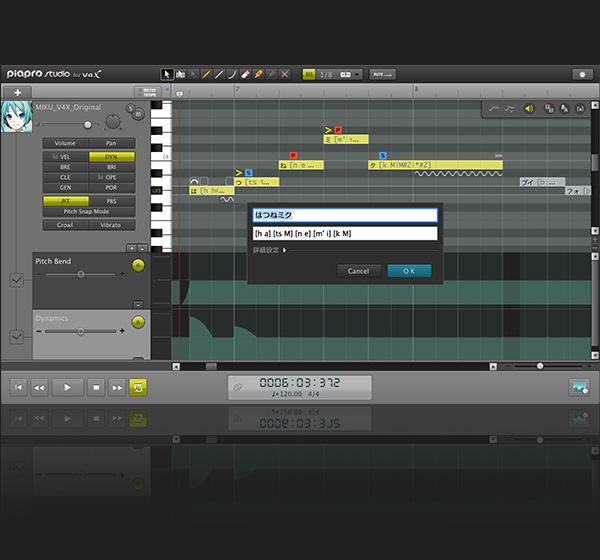This screenshot has height=560, width=600.
Task: Toggle the Dynamics lane checkbox
Action: coord(16,337)
